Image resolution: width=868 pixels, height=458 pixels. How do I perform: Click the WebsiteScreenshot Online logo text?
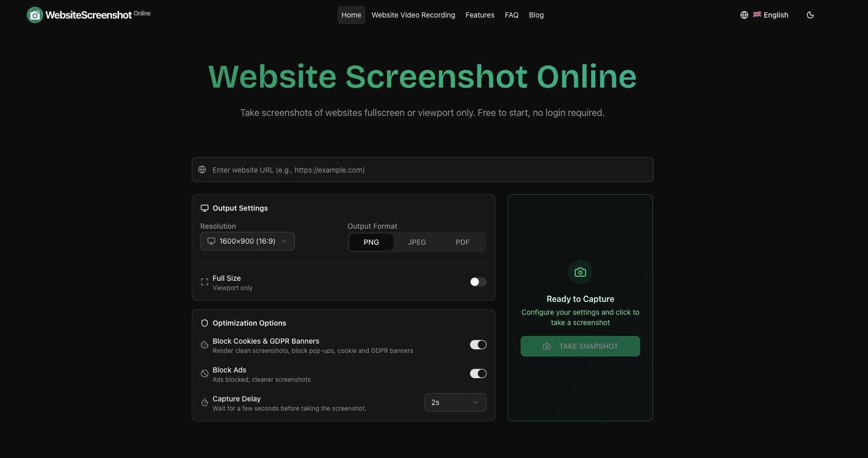98,15
